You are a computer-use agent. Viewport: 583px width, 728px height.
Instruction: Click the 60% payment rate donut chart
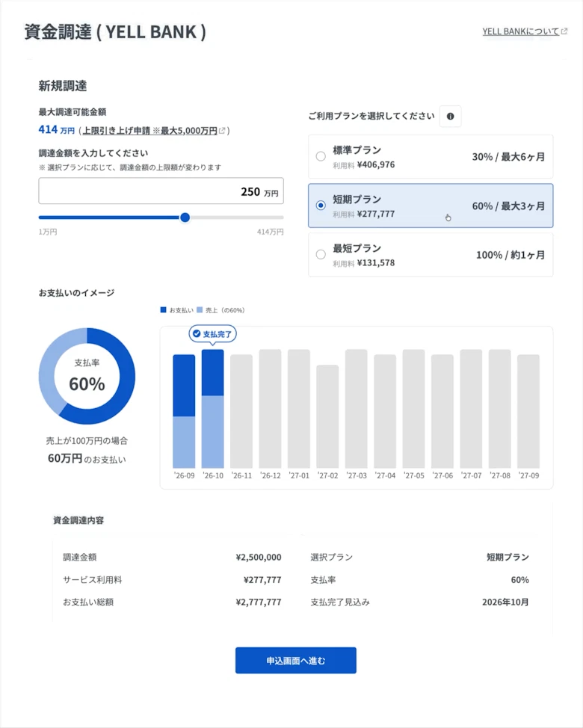point(87,376)
